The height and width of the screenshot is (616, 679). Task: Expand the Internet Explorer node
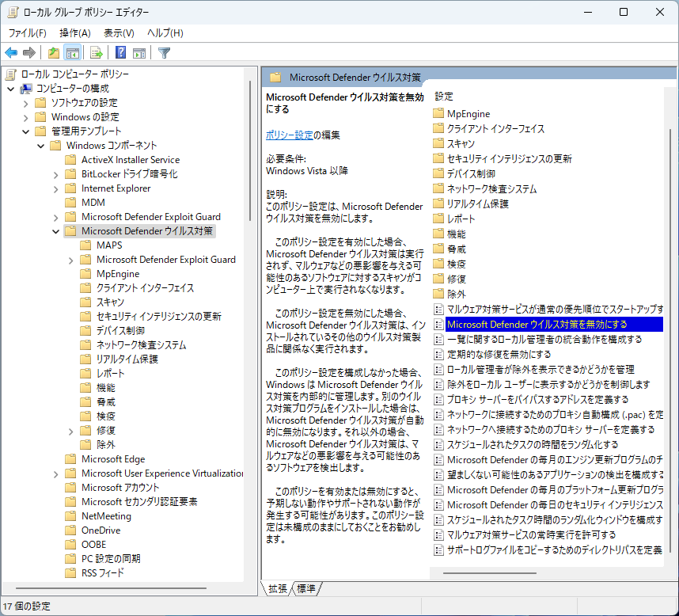click(x=56, y=189)
